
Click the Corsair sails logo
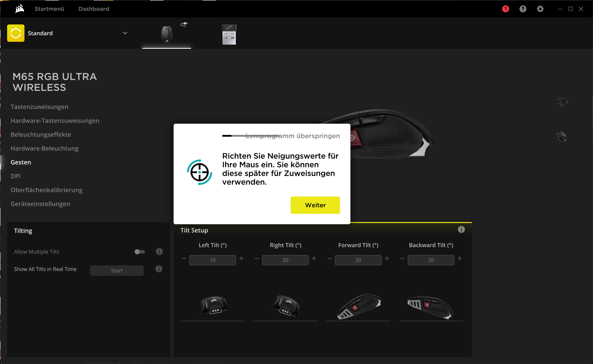19,9
